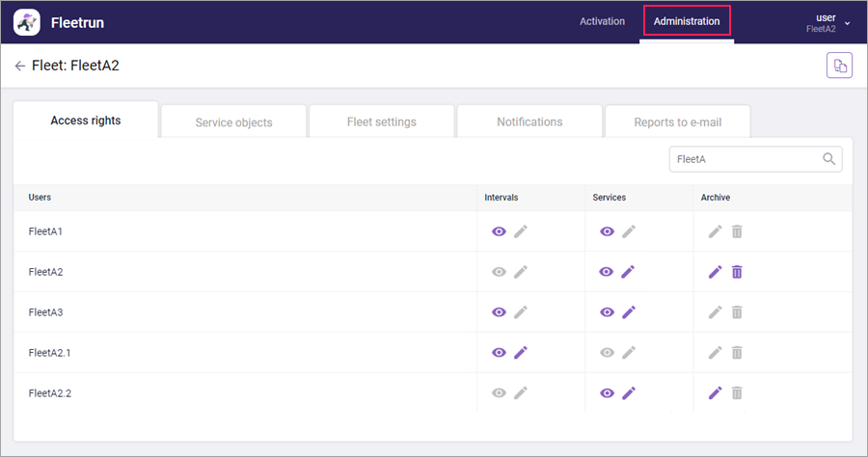Toggle Intervals view eye for FleetA3

[499, 312]
